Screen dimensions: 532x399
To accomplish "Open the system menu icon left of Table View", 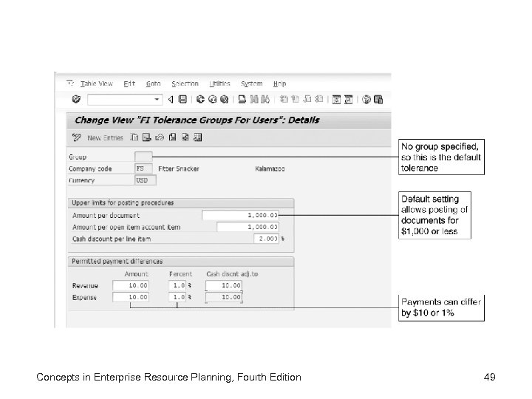I will click(70, 83).
